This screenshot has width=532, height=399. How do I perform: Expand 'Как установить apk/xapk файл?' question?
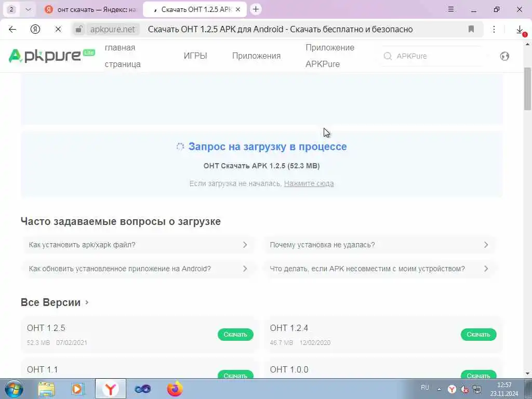pos(138,245)
